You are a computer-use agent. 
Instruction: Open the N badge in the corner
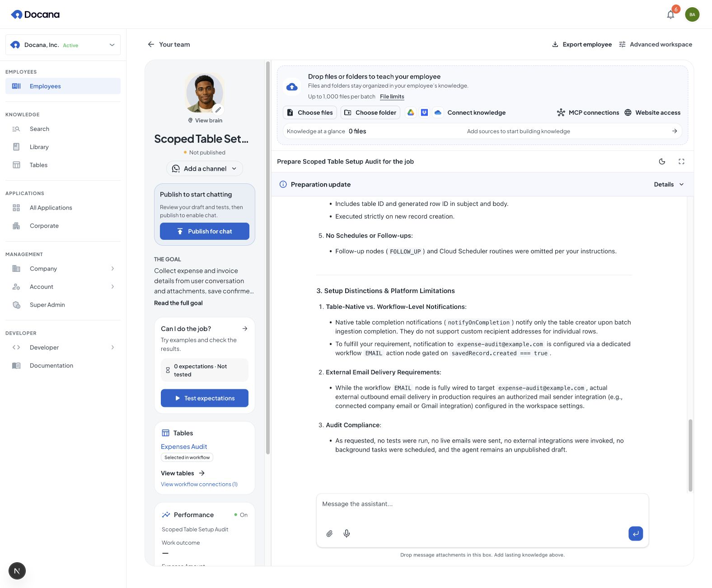tap(17, 571)
